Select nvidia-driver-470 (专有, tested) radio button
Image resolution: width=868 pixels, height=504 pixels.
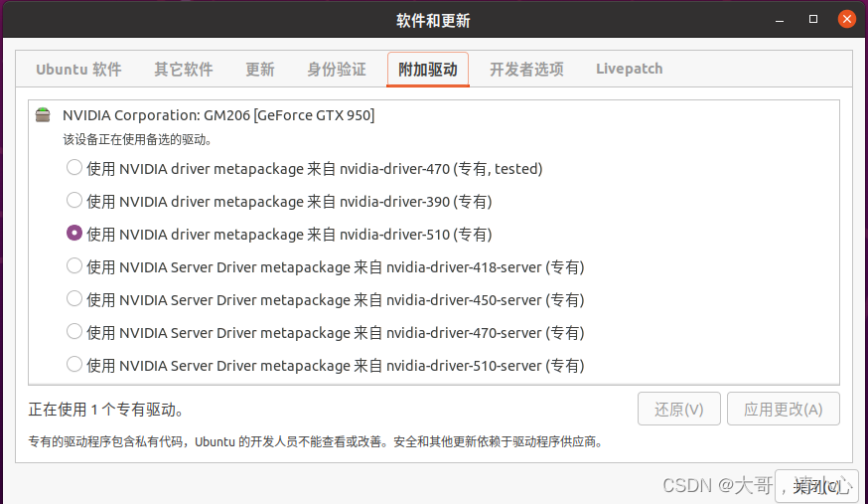coord(74,167)
